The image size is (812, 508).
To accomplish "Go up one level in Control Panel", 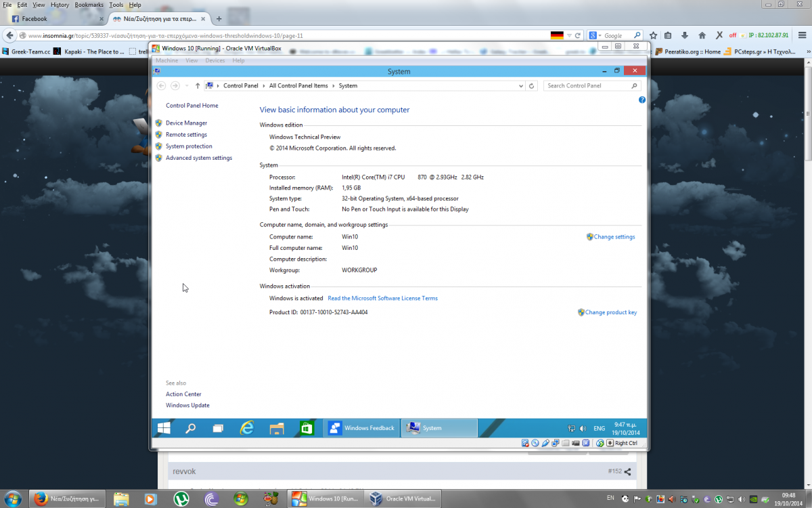I will tap(198, 86).
